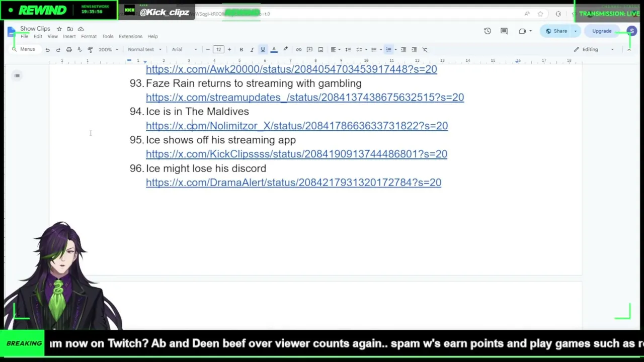644x362 pixels.
Task: Show the document outline sidebar icon
Action: pos(17,76)
